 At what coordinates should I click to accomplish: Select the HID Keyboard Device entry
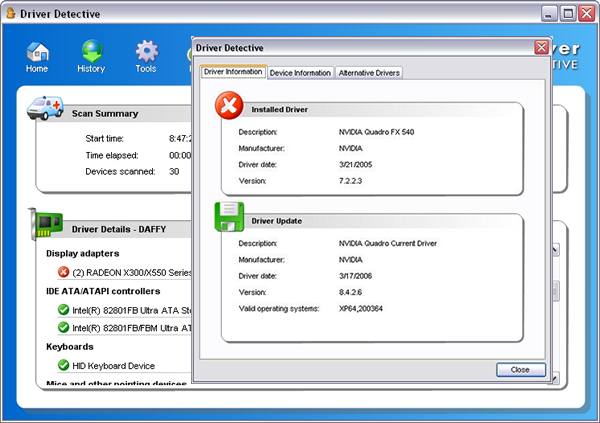click(114, 366)
